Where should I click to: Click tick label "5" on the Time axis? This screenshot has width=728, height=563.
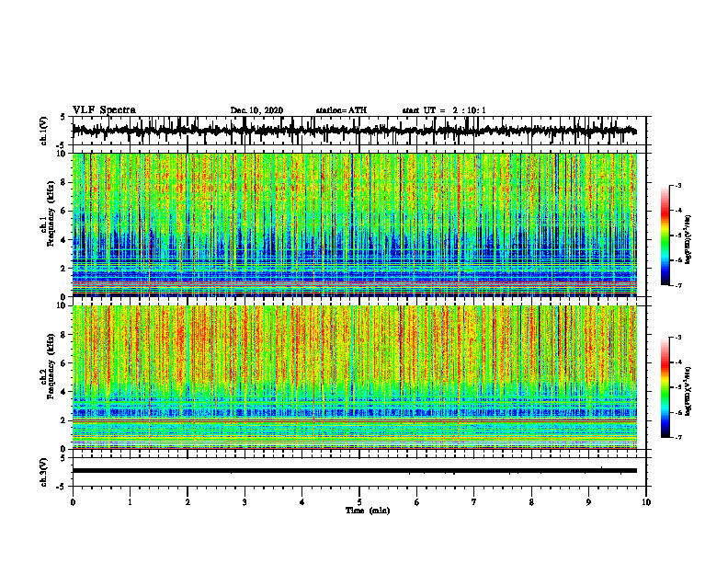pyautogui.click(x=359, y=502)
